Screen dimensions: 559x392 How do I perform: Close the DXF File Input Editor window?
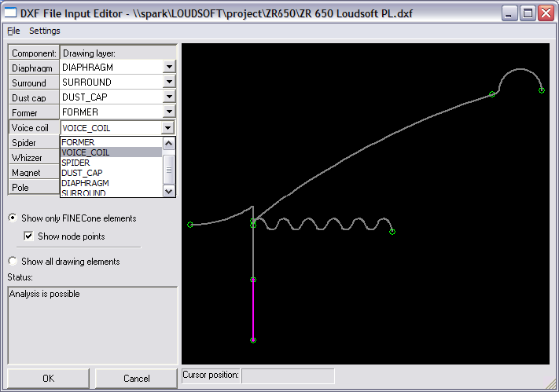(x=546, y=13)
